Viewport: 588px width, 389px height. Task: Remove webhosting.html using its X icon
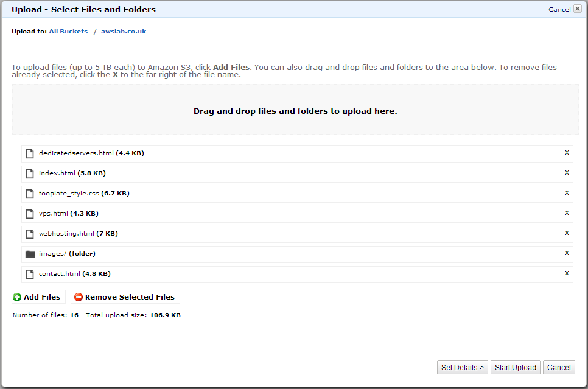[x=567, y=233]
